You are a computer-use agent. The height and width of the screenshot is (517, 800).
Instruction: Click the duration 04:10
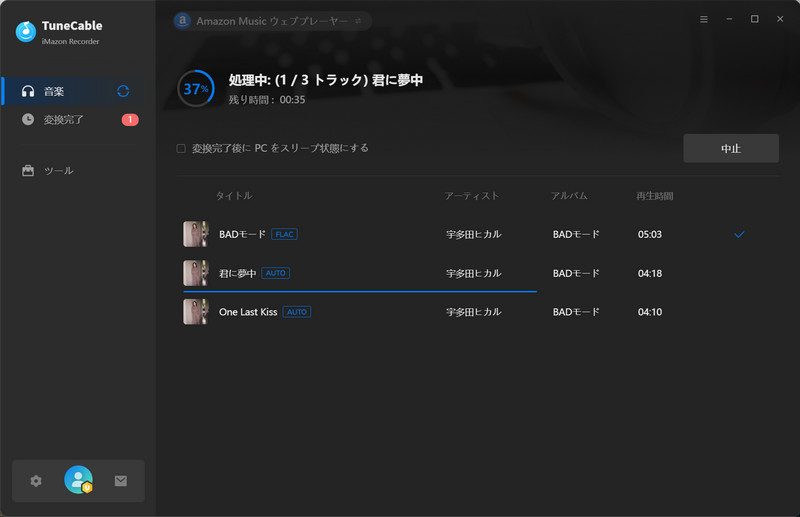click(649, 312)
